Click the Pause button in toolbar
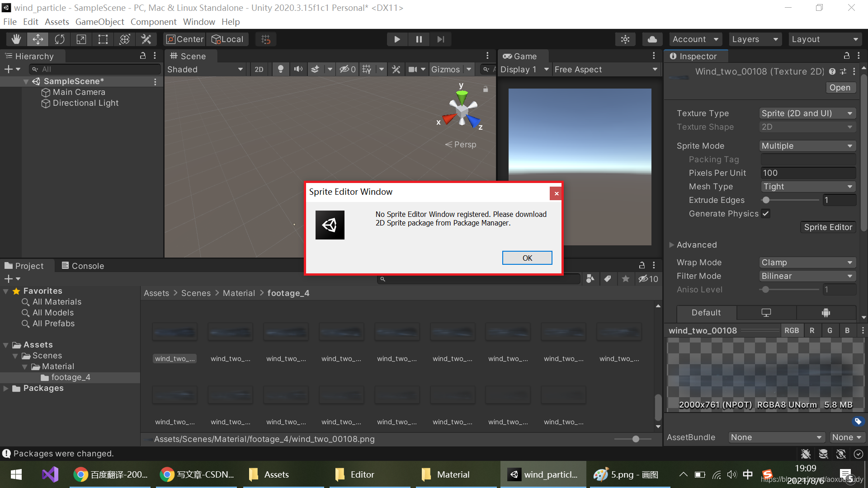This screenshot has width=868, height=488. (x=419, y=39)
